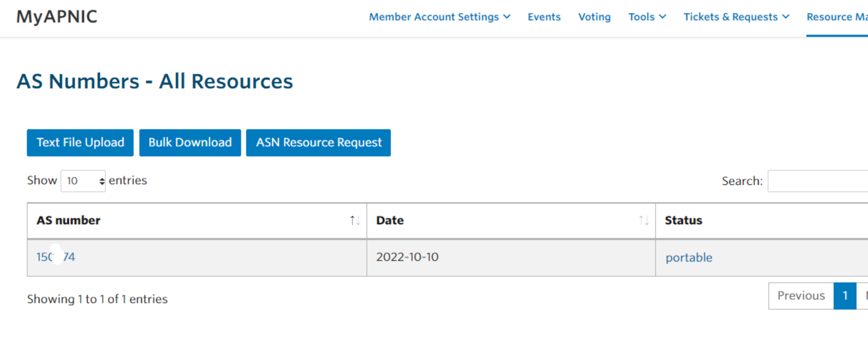Screen dimensions: 868x345
Task: Click the Tools chevron icon
Action: (662, 16)
